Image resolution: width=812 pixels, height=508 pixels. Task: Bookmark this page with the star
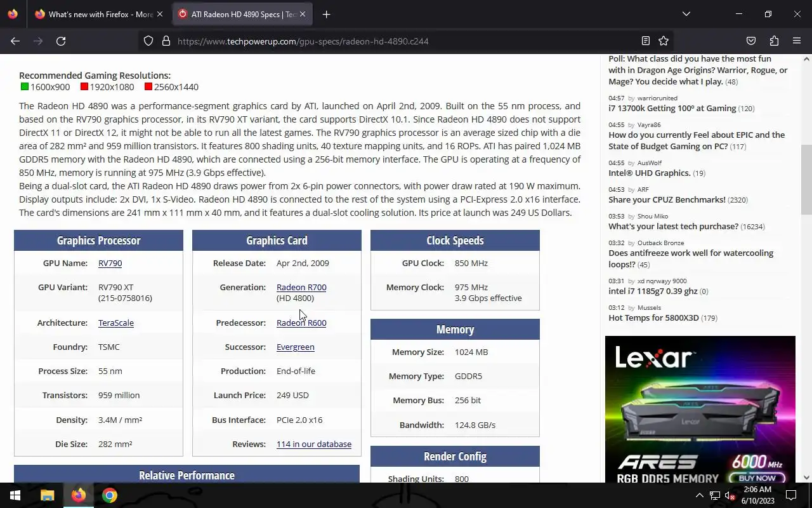click(x=664, y=41)
